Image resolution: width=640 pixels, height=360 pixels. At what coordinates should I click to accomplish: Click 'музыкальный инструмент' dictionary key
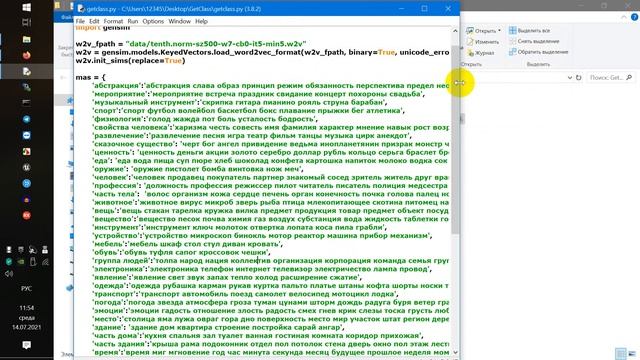pos(144,102)
